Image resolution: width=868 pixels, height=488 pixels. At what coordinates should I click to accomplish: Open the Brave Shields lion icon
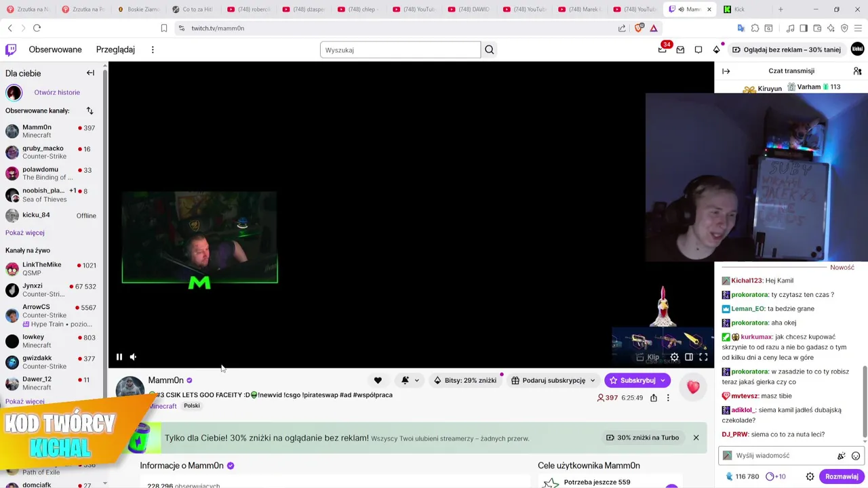coord(638,28)
